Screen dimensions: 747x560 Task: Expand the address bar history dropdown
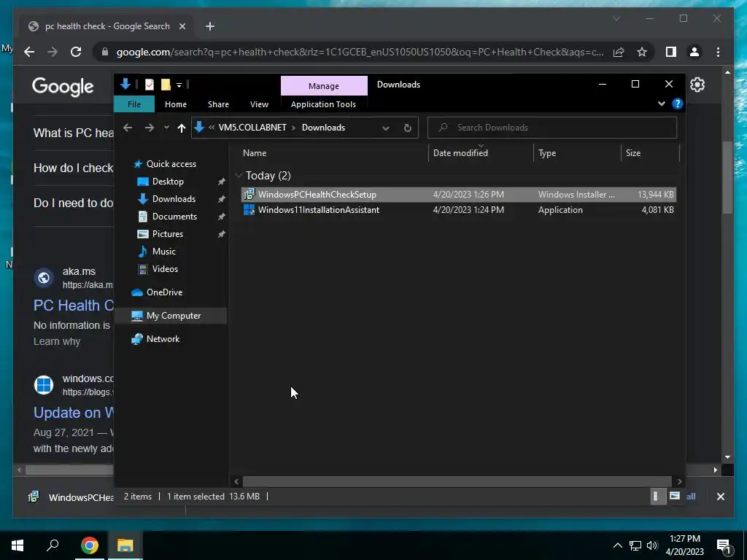386,128
